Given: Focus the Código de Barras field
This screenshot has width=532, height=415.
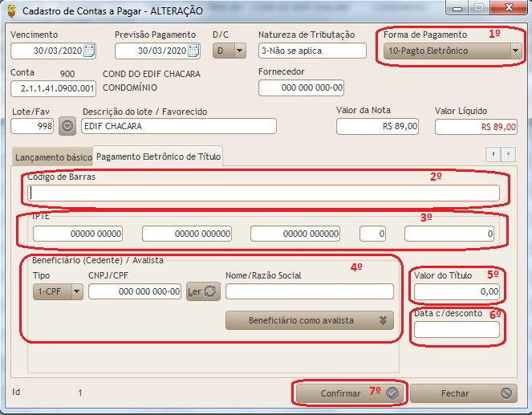Looking at the screenshot, I should coord(263,193).
